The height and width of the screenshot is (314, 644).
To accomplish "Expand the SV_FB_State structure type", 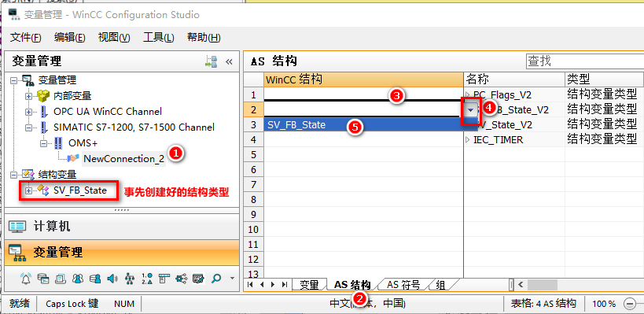I will click(x=29, y=190).
